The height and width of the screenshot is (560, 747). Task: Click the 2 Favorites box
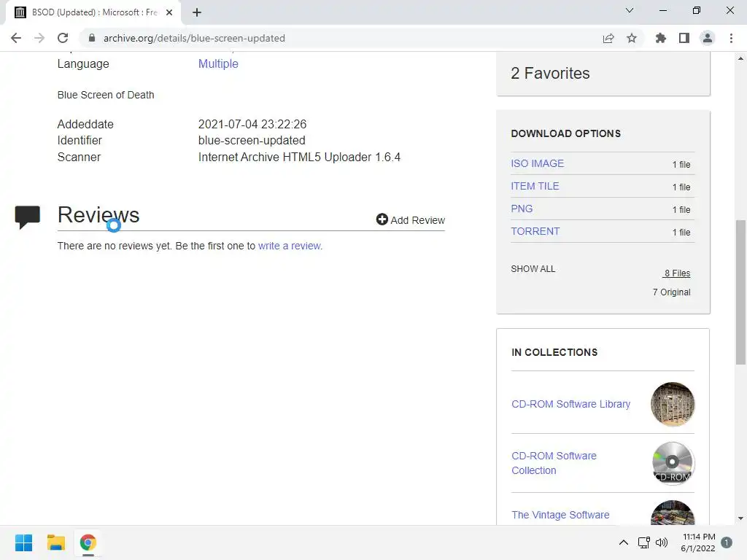click(x=603, y=74)
